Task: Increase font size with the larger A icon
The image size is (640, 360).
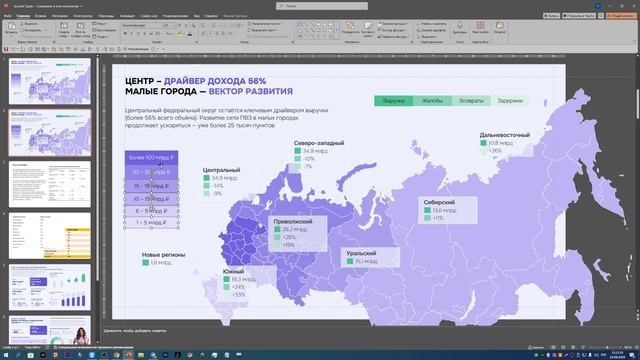Action: click(180, 25)
